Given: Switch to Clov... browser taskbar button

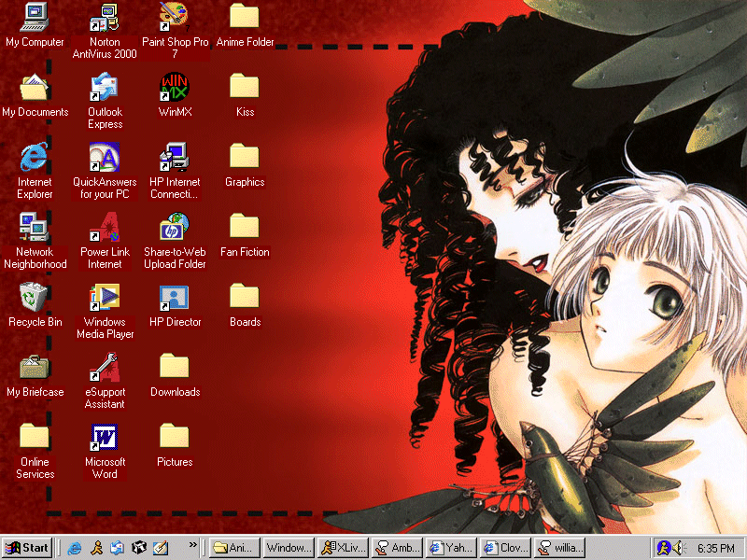Looking at the screenshot, I should point(505,548).
